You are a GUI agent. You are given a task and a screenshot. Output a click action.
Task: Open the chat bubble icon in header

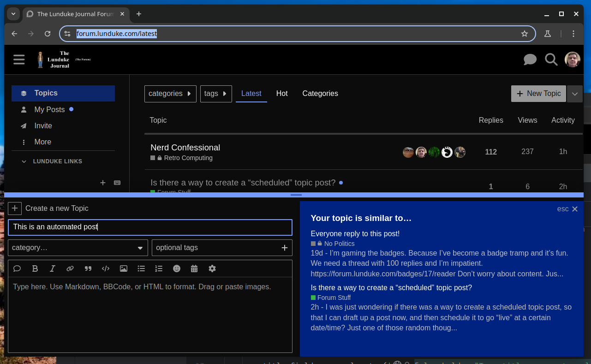point(530,60)
